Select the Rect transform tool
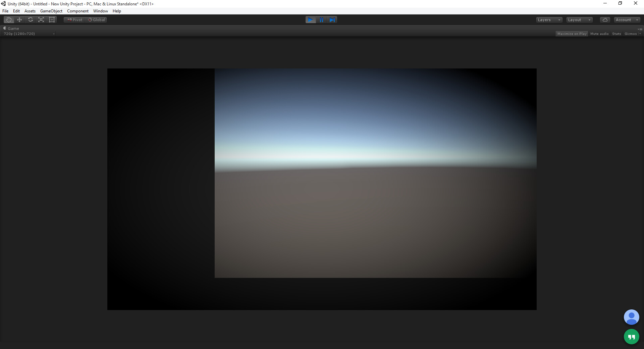 point(52,20)
